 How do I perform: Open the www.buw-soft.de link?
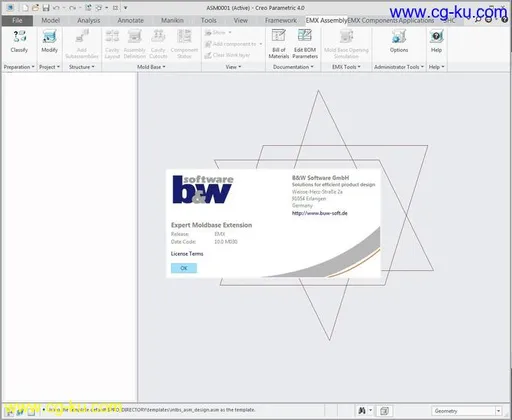click(x=320, y=213)
